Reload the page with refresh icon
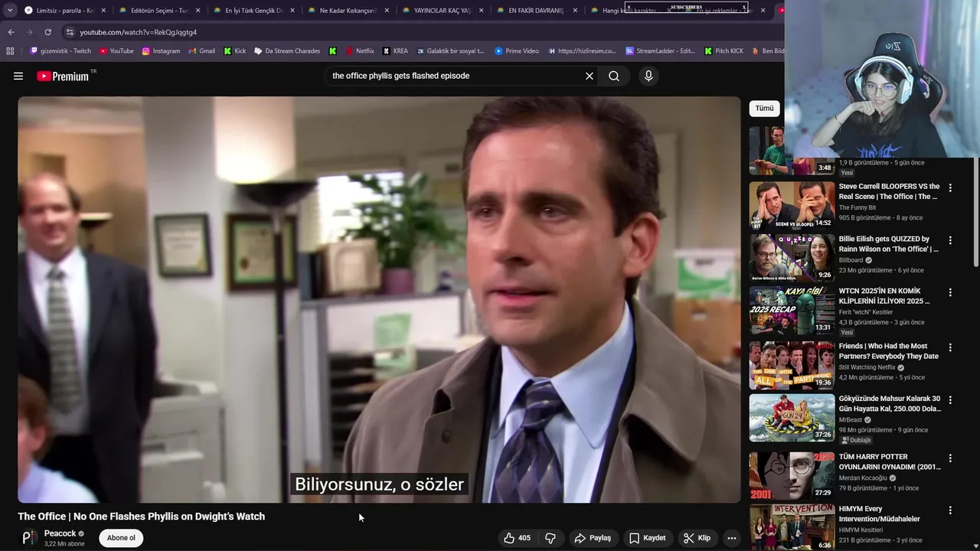 point(47,32)
